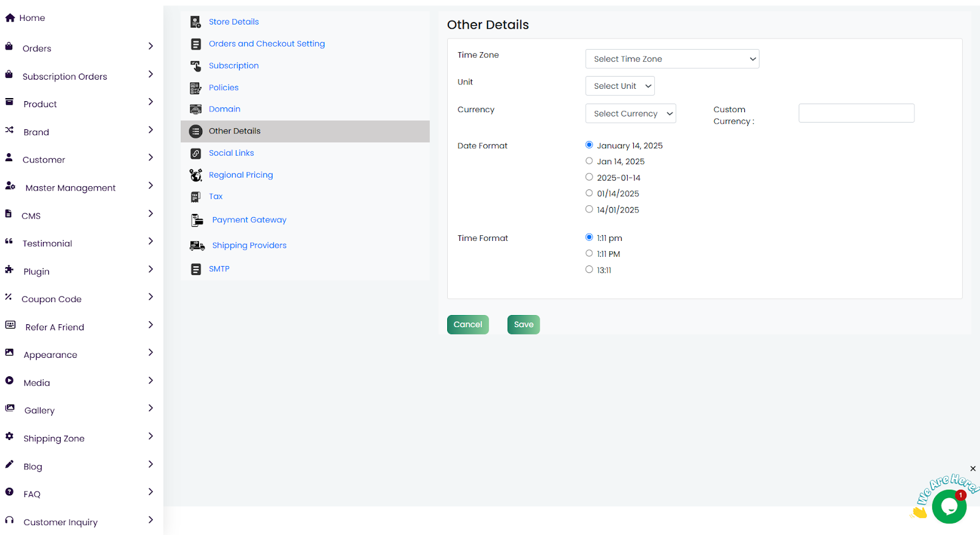
Task: Go to Orders and Checkout Setting
Action: (x=266, y=44)
